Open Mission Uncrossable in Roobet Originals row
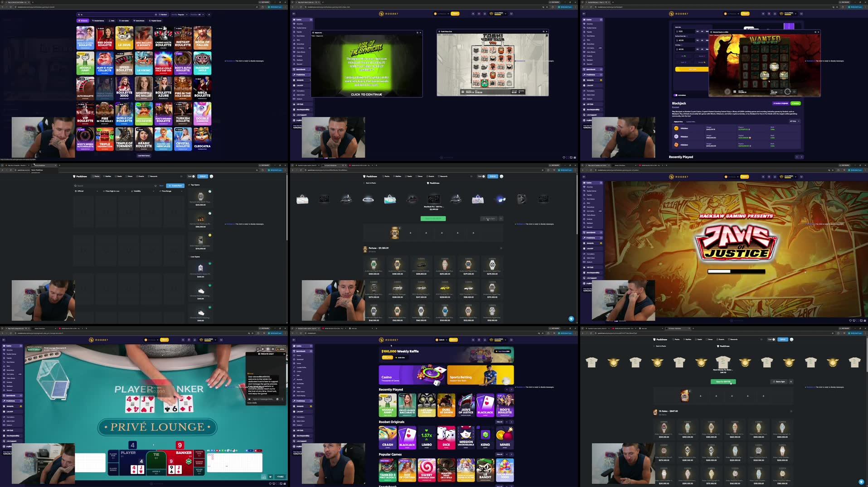 tap(466, 438)
